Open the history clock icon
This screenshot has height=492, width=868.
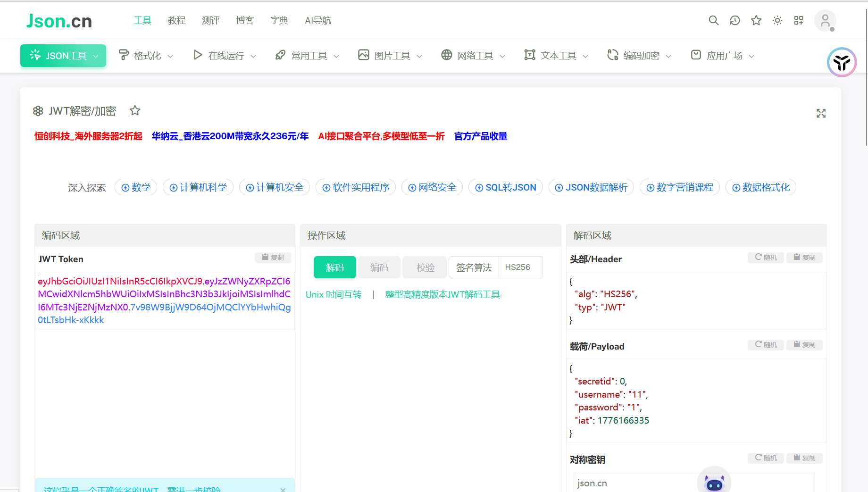coord(734,20)
